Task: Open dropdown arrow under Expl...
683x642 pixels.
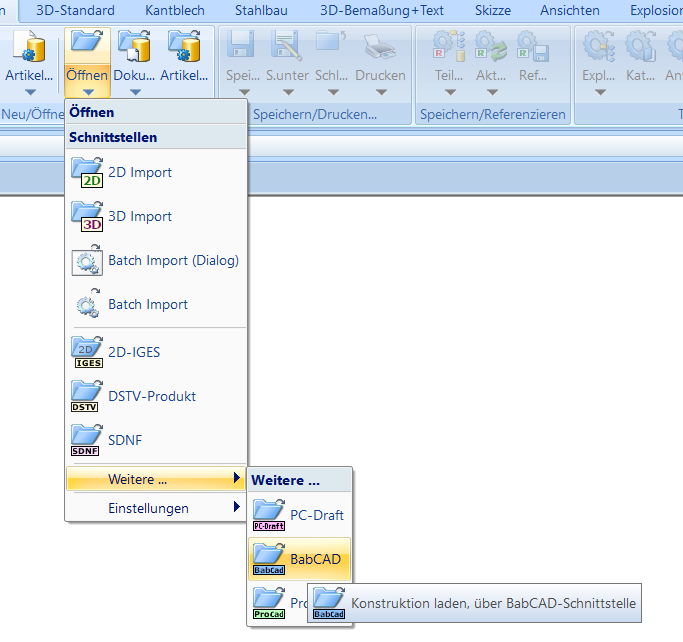Action: pyautogui.click(x=600, y=92)
